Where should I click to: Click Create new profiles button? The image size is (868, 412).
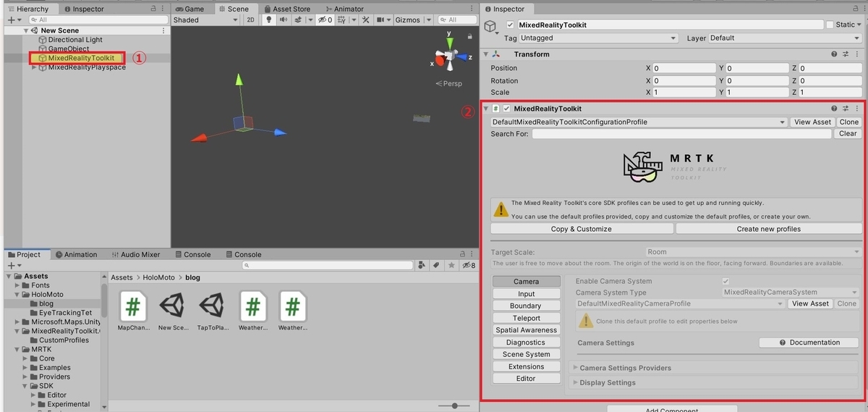769,229
